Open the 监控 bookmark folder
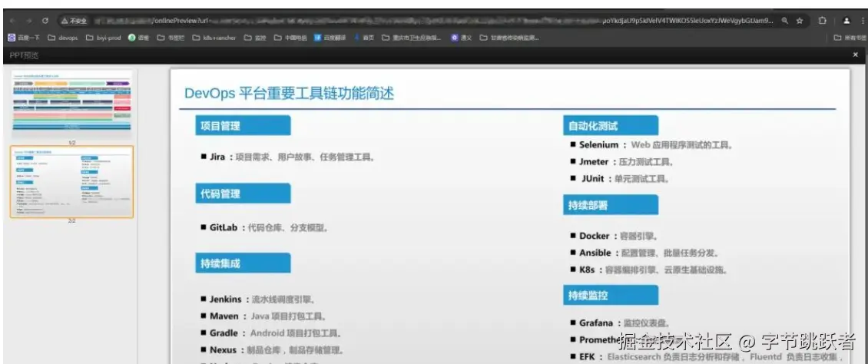 point(255,38)
